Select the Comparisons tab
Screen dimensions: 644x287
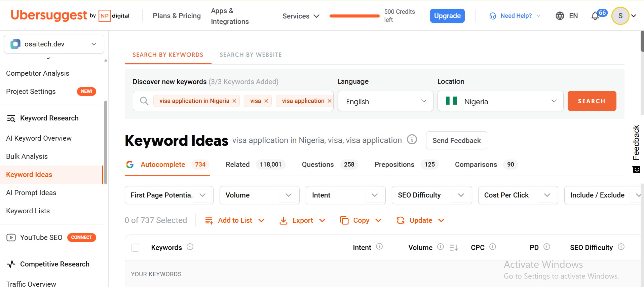(486, 165)
